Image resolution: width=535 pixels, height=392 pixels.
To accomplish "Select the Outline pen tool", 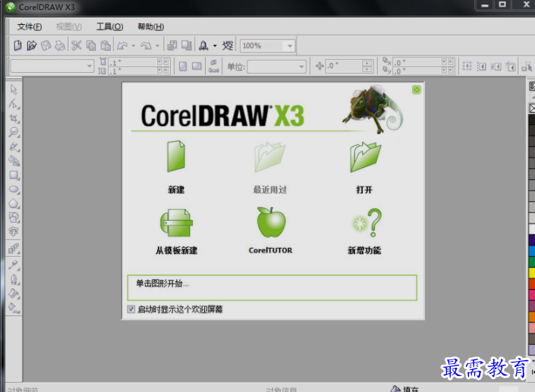I will [x=14, y=279].
